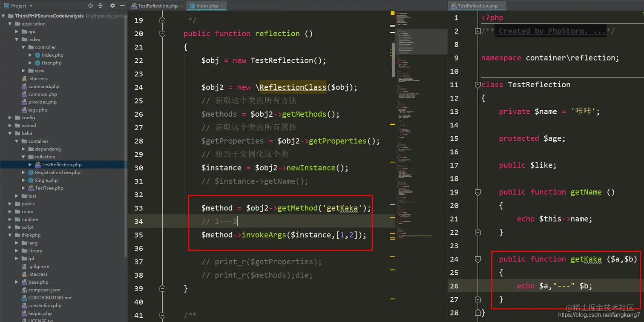Expand the extend folder
This screenshot has height=322, width=644.
pyautogui.click(x=10, y=126)
